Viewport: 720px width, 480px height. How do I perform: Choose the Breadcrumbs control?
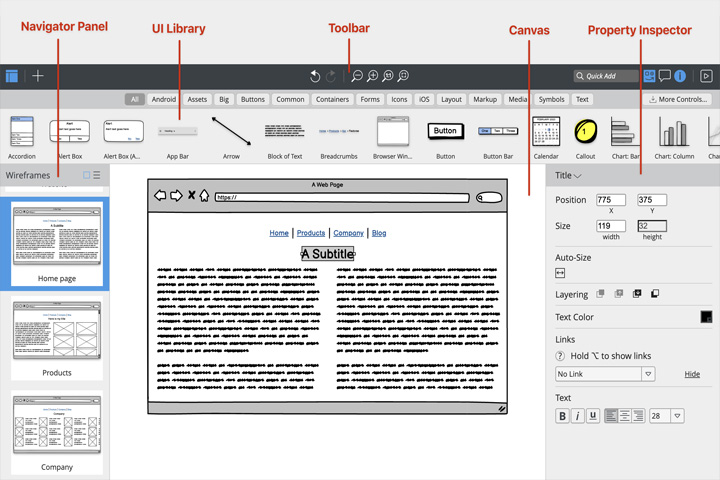coord(339,137)
